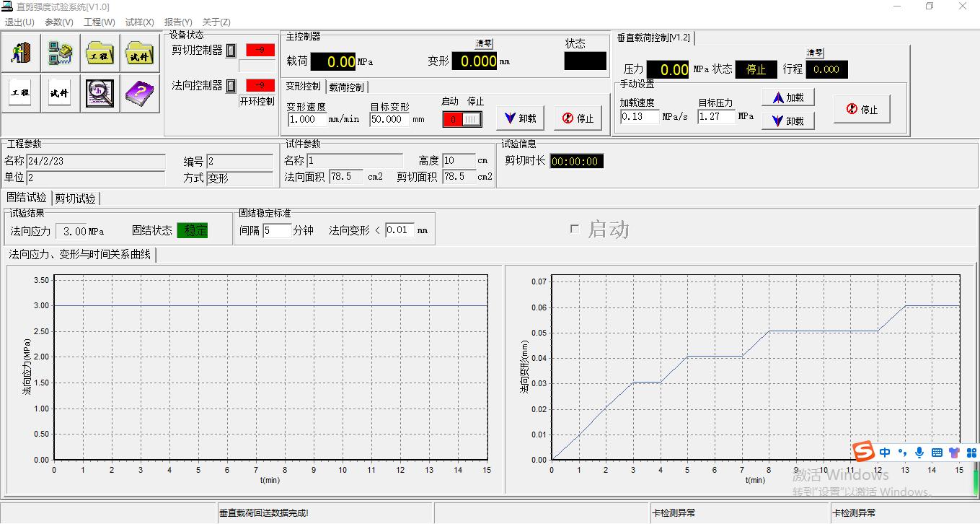Click the 卸载 button in vertical load control
Screen dimensions: 980x524
(x=788, y=121)
